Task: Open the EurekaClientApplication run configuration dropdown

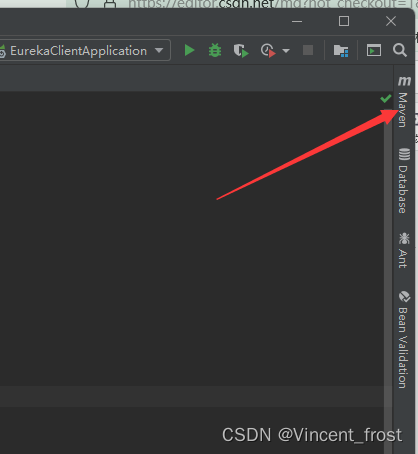Action: click(x=84, y=50)
